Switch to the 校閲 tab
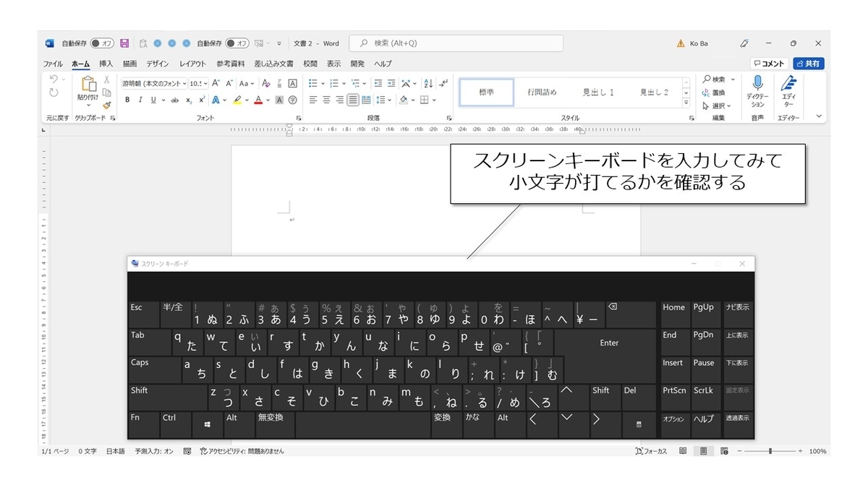Screen dimensions: 868x488 pos(310,64)
